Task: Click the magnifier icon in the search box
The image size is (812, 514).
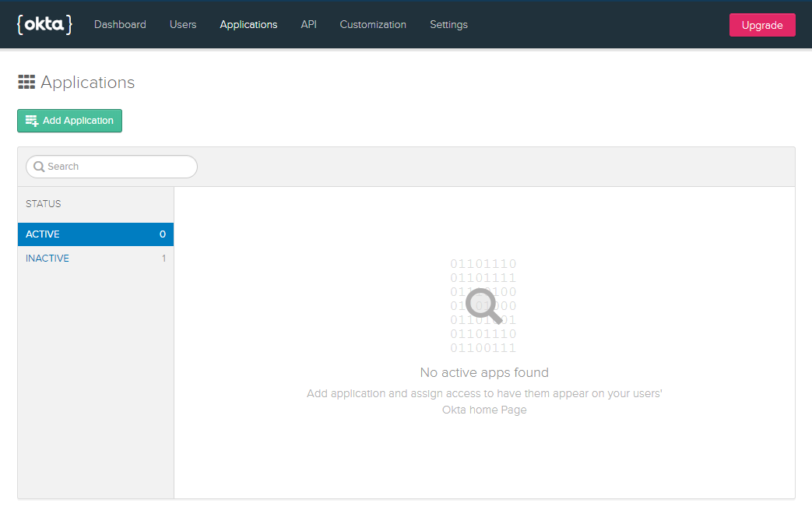Action: click(x=38, y=167)
